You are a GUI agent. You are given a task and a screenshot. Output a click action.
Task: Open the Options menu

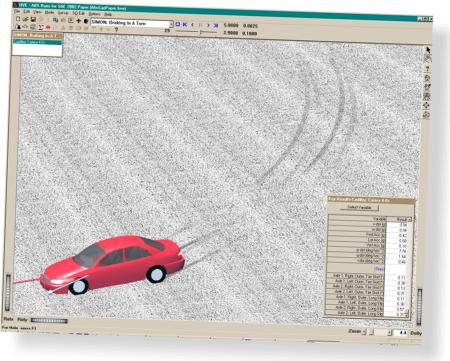coord(94,14)
